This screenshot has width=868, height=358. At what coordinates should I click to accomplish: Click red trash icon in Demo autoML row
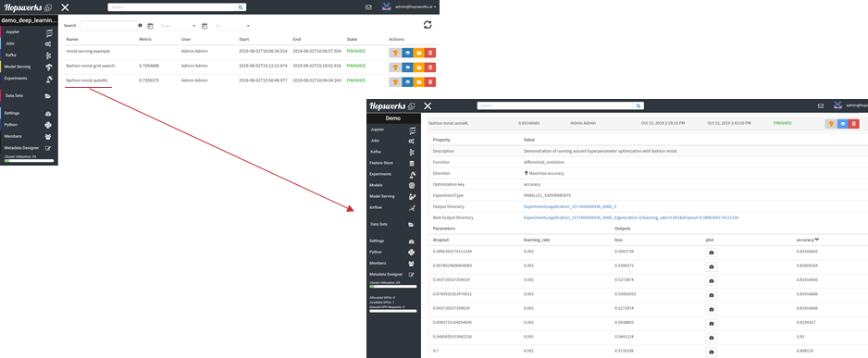(x=853, y=124)
